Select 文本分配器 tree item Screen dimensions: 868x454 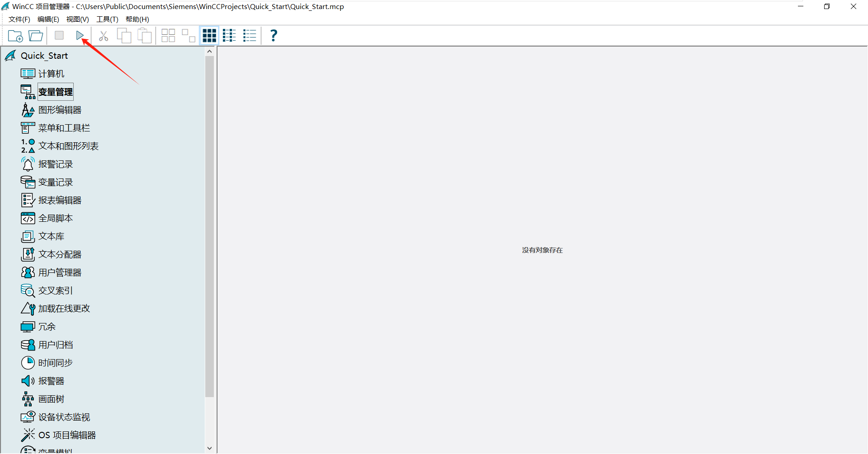point(60,254)
